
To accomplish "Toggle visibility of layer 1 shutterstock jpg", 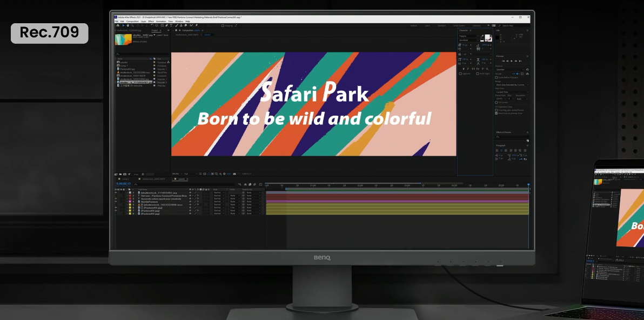I will click(x=116, y=192).
